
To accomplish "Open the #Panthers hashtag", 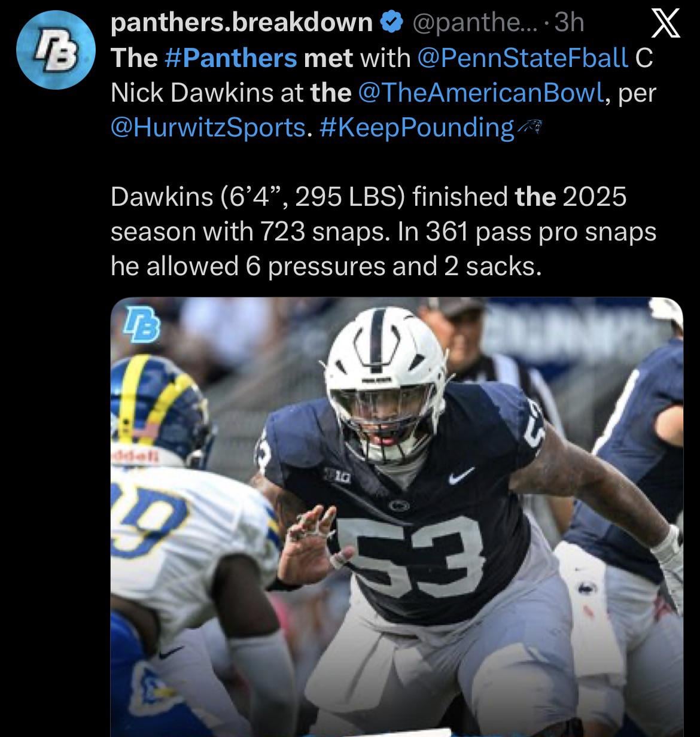I will (x=230, y=58).
